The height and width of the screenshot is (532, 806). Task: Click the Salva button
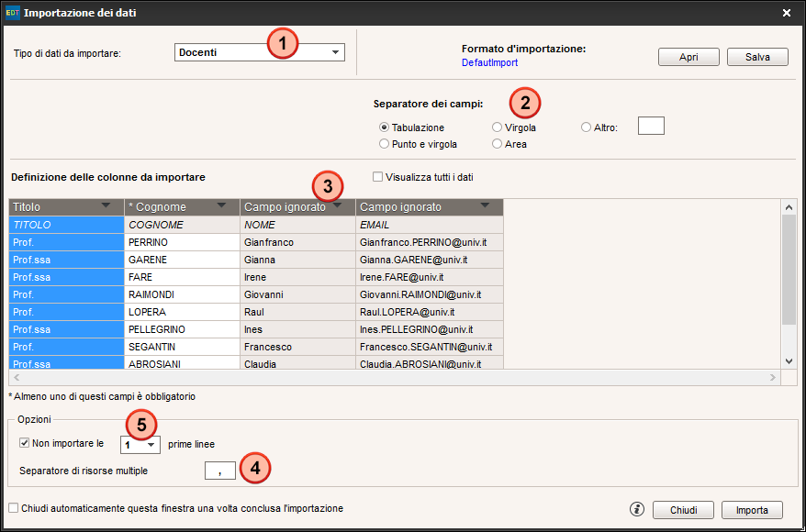click(x=757, y=57)
